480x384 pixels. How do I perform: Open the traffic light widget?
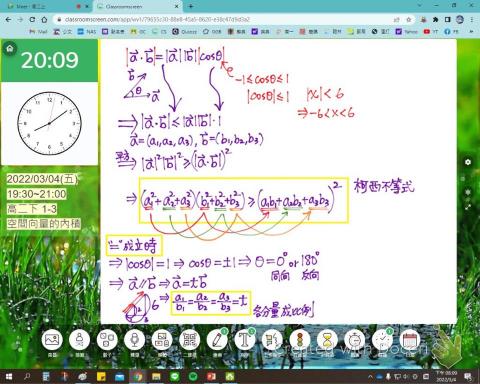[x=299, y=340]
